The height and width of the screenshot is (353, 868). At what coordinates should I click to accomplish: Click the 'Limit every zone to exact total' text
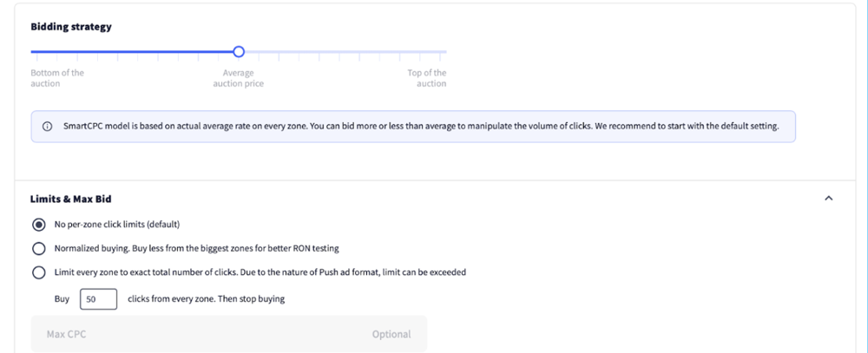click(x=260, y=272)
